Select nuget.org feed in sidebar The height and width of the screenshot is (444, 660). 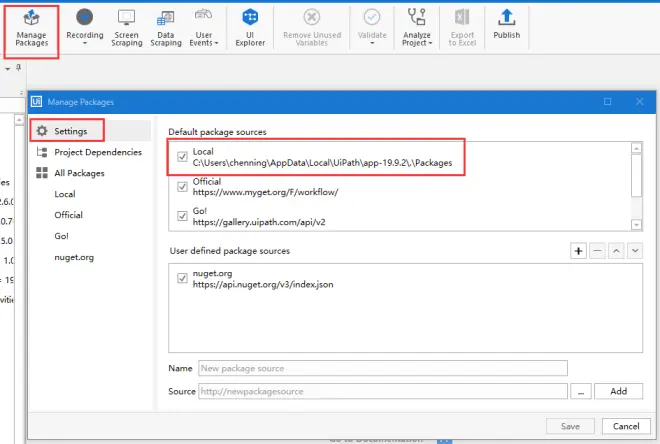(74, 257)
